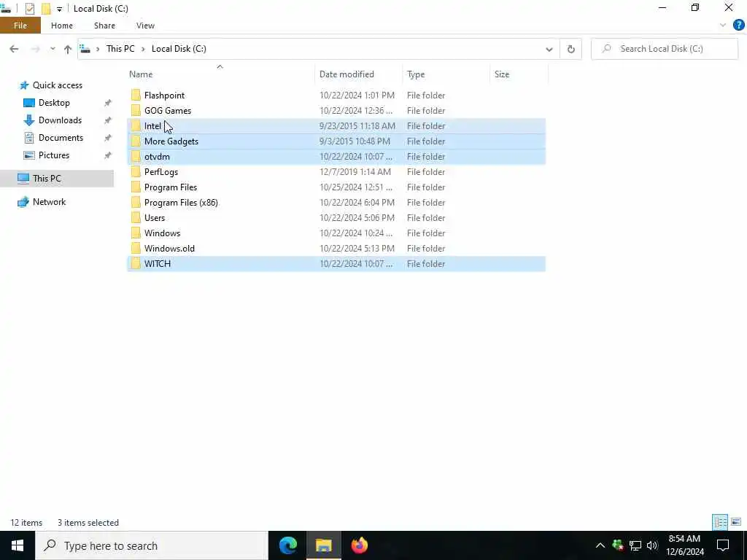This screenshot has height=560, width=747.
Task: Click the Users folder icon
Action: coord(136,217)
